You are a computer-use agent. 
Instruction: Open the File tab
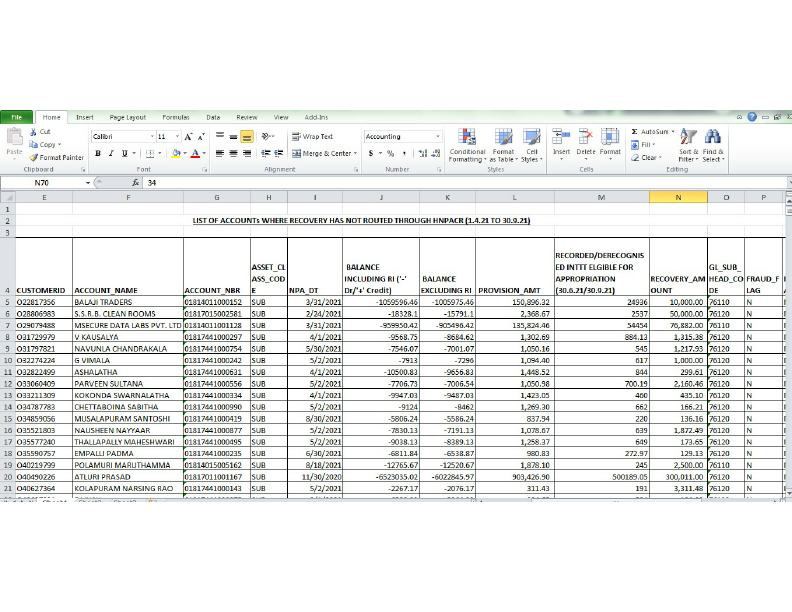click(17, 118)
